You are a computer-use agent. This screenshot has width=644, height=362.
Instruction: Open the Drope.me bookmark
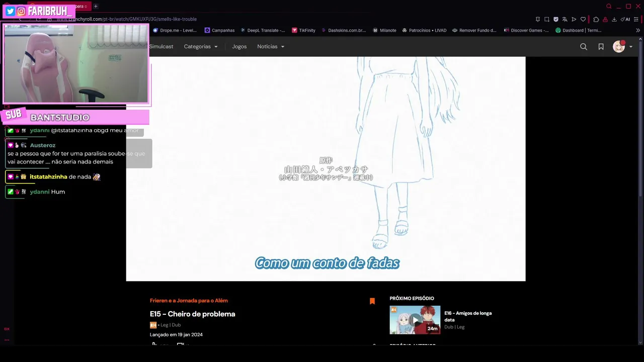pos(175,30)
